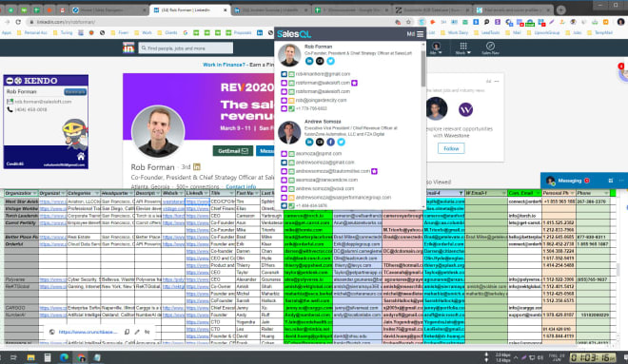Click the Follow button in the Wavestone ad
The image size is (628, 364).
tap(451, 148)
